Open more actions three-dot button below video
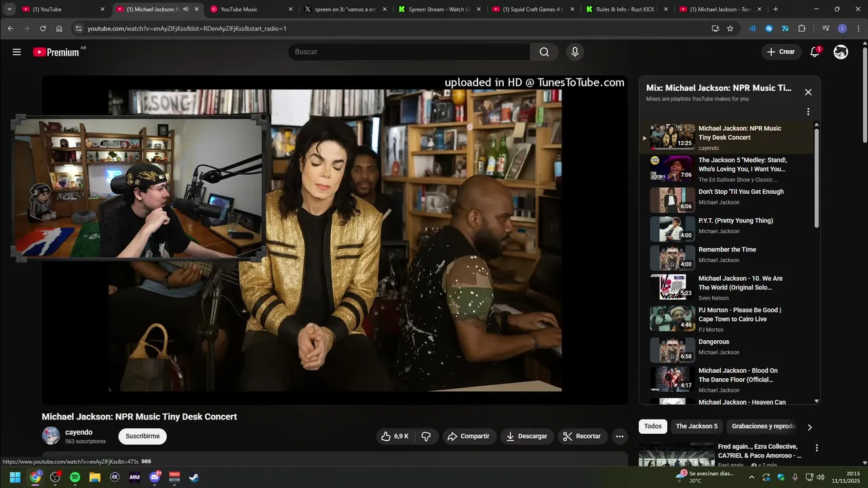 click(x=619, y=436)
